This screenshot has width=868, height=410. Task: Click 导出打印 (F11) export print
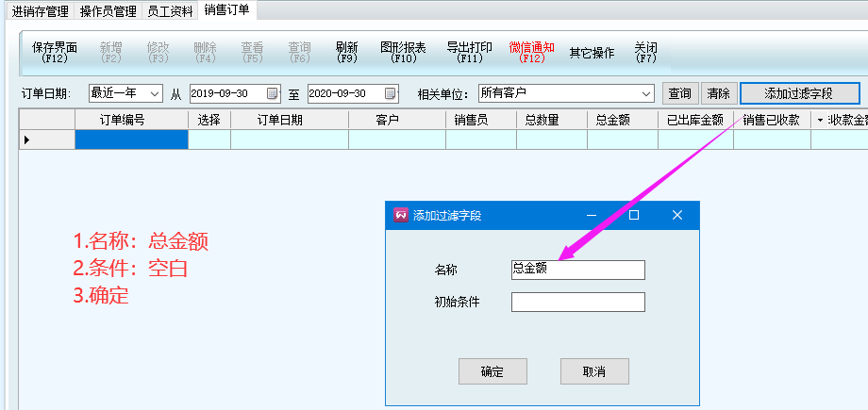469,52
